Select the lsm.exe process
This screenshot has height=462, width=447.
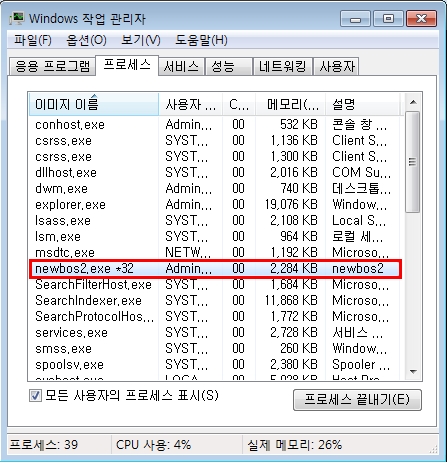(x=215, y=237)
